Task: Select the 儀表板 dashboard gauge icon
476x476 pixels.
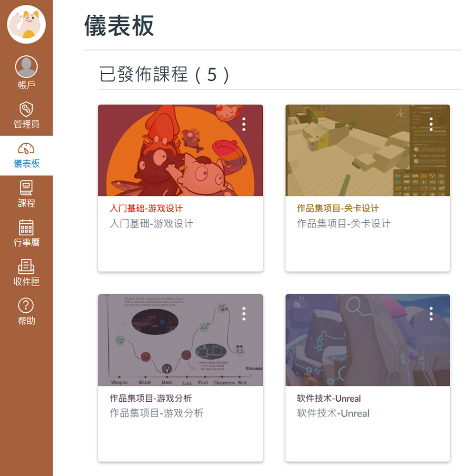Action: pyautogui.click(x=26, y=148)
